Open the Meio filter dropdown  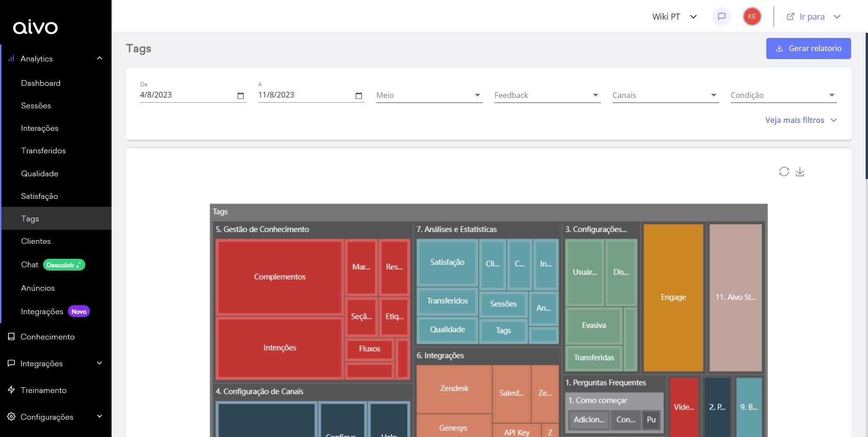429,95
